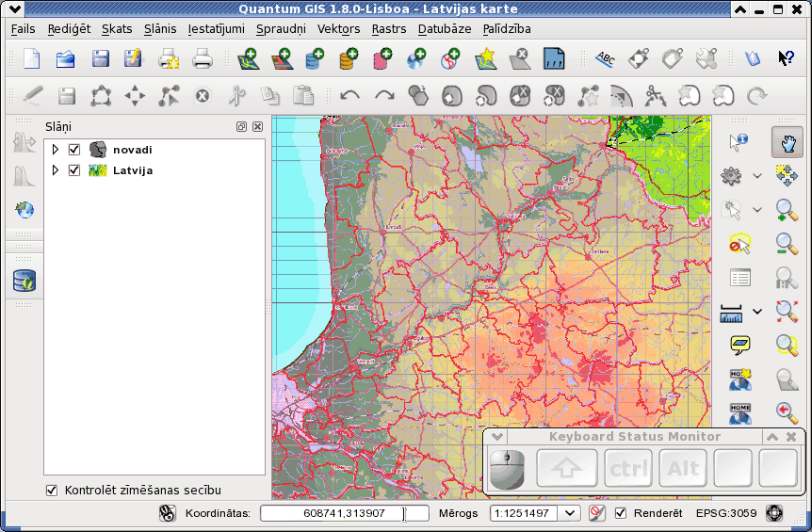Open attribute table icon
The height and width of the screenshot is (532, 812).
740,278
